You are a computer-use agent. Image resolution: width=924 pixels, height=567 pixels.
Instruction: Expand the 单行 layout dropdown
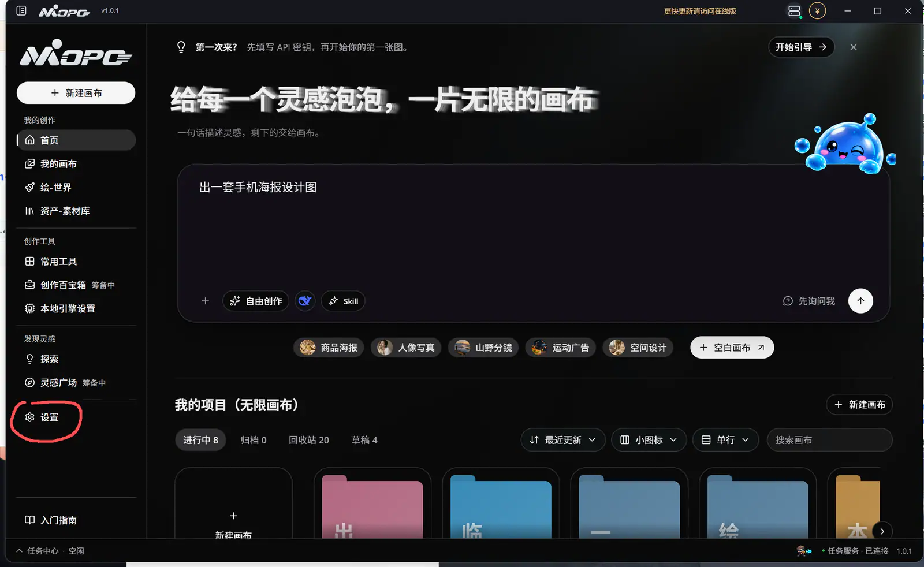click(725, 439)
